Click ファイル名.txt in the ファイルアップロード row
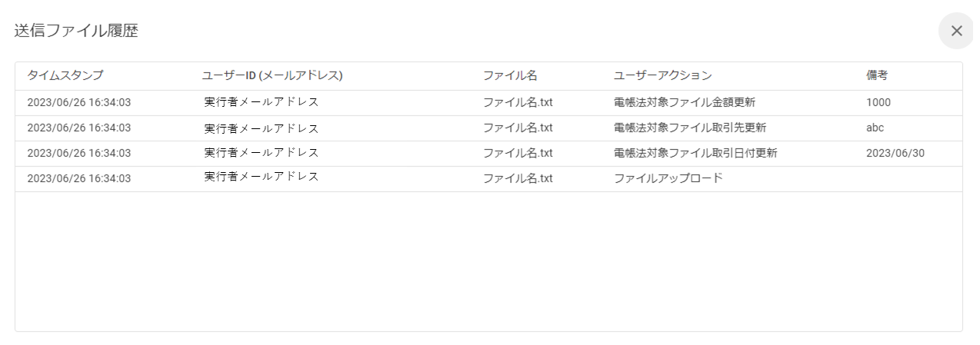 pos(518,178)
